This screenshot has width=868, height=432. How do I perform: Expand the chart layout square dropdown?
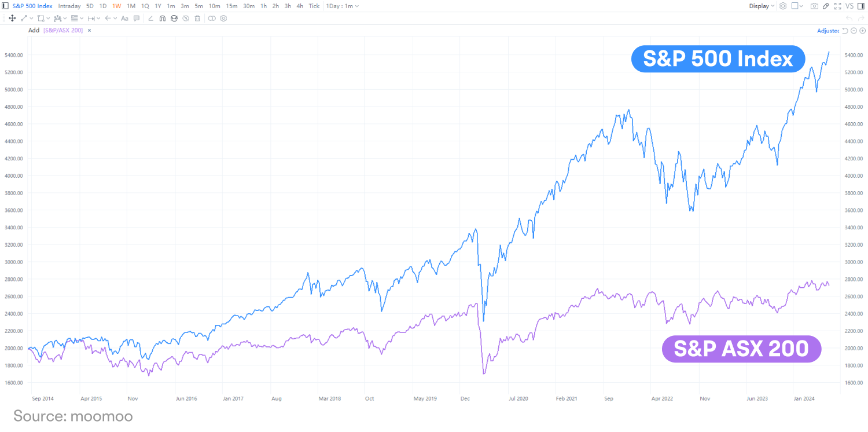[x=797, y=6]
